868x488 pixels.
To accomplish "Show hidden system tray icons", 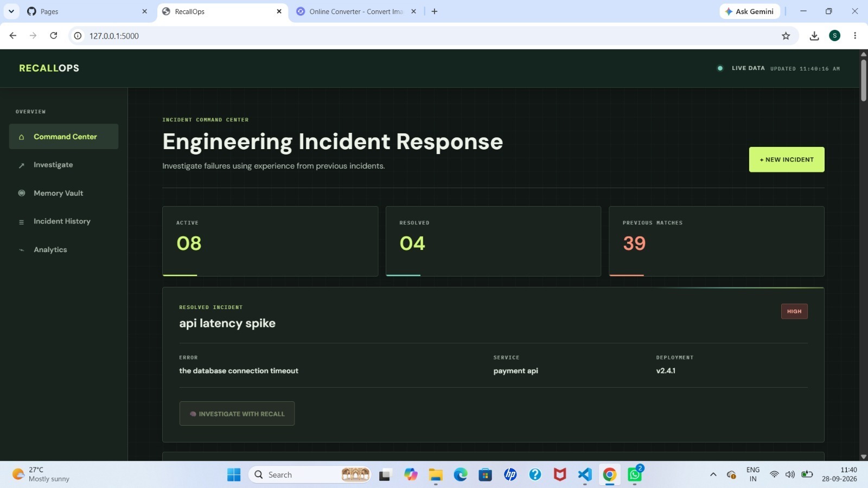I will click(713, 475).
